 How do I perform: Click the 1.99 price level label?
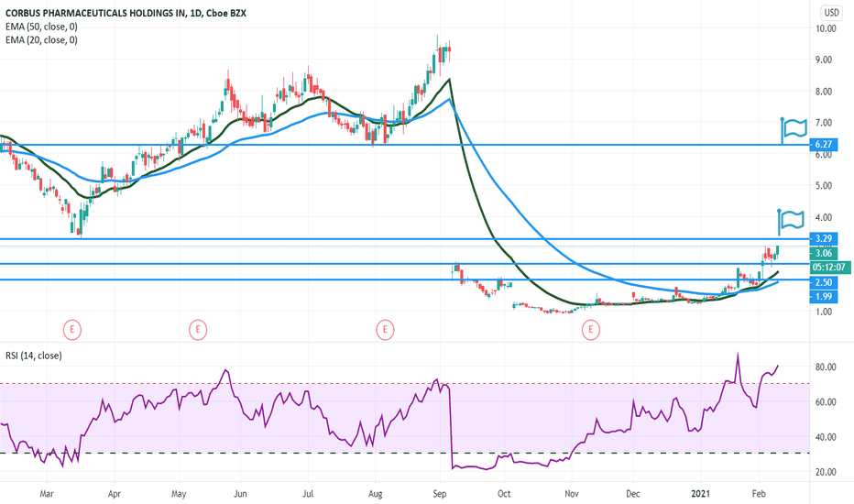(824, 296)
